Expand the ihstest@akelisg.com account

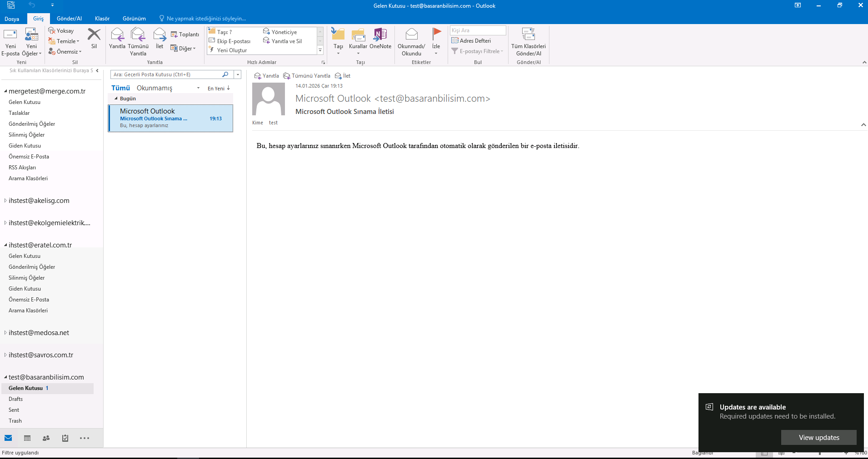(5, 201)
